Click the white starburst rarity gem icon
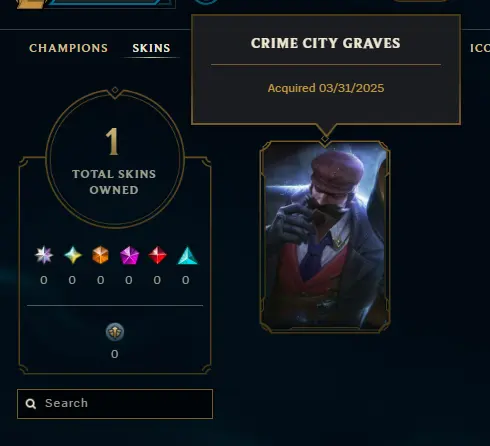This screenshot has height=446, width=490. click(x=44, y=255)
